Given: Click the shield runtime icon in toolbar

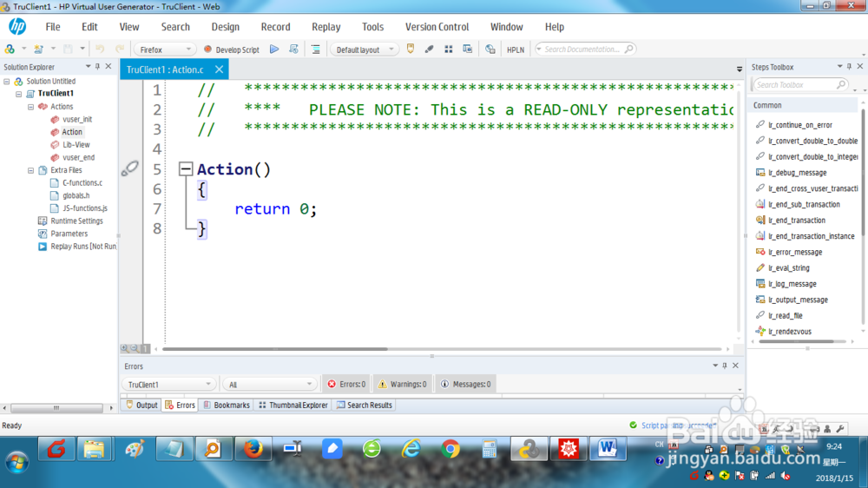Looking at the screenshot, I should [411, 49].
